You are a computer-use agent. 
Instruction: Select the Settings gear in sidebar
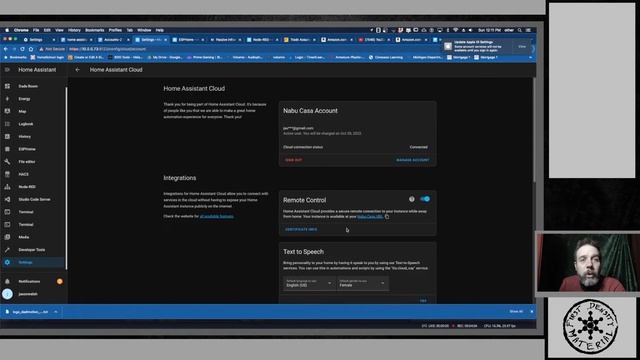7,262
